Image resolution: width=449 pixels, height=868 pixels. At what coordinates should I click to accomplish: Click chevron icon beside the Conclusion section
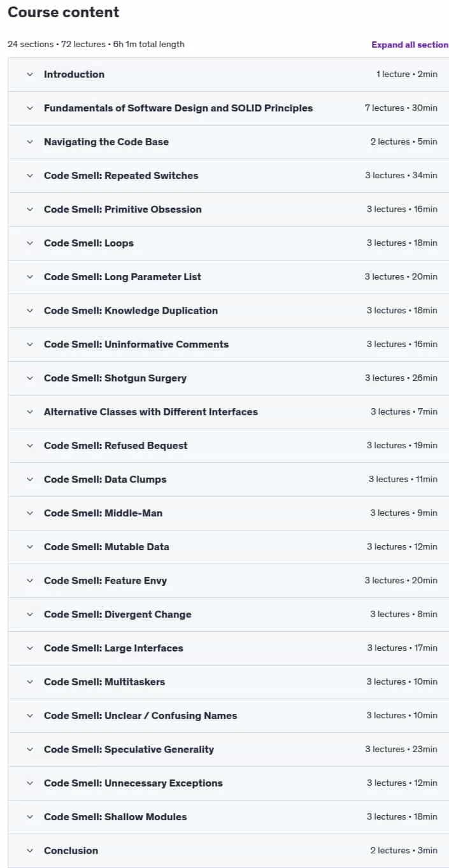(29, 851)
